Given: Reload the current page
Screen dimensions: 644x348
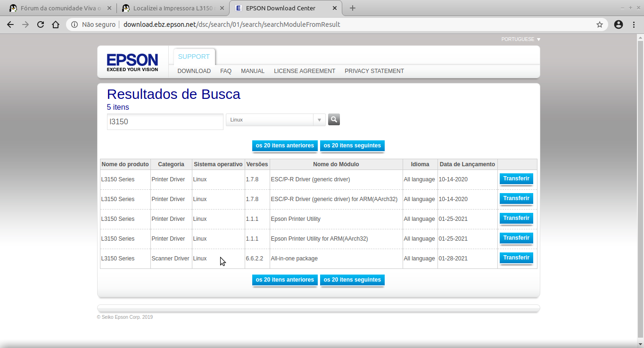Looking at the screenshot, I should pos(41,24).
